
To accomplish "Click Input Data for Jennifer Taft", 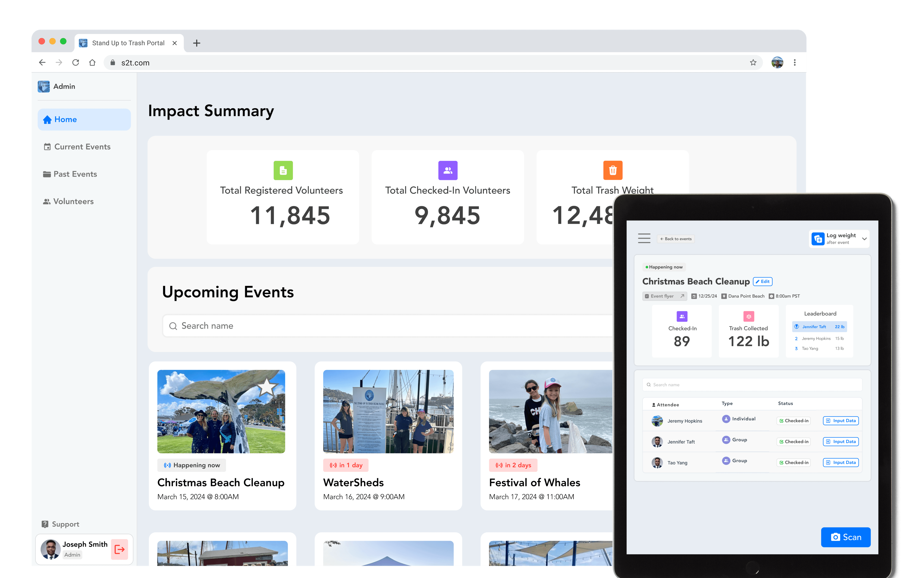I will [x=841, y=442].
